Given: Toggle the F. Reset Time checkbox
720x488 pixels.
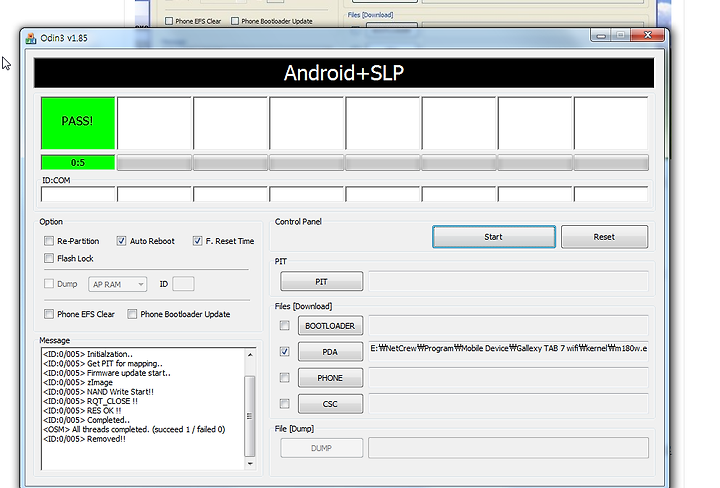Looking at the screenshot, I should 197,241.
